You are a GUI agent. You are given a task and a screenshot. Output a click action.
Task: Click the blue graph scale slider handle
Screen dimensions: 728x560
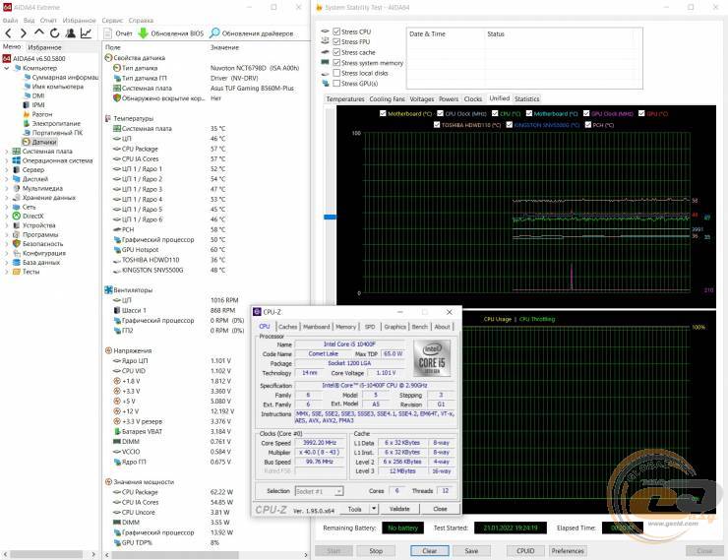click(x=330, y=217)
